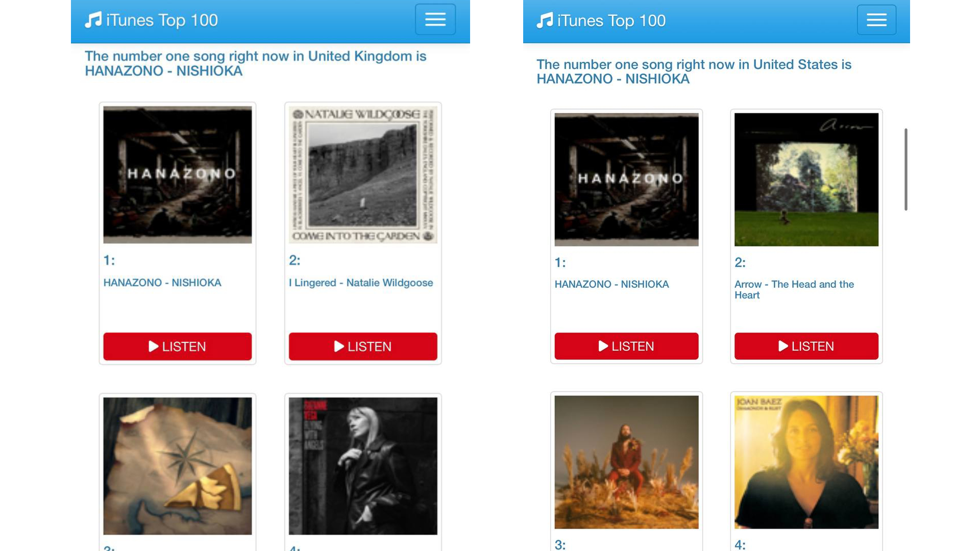The image size is (980, 551).
Task: Open the HANAZONO album cover in the UK list
Action: pos(177,174)
